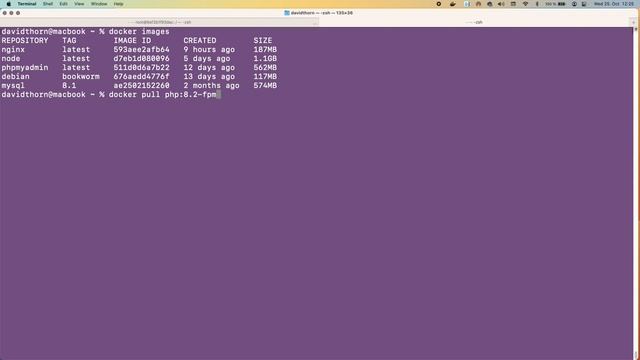Open the date and time display
The width and height of the screenshot is (640, 360).
coord(613,4)
